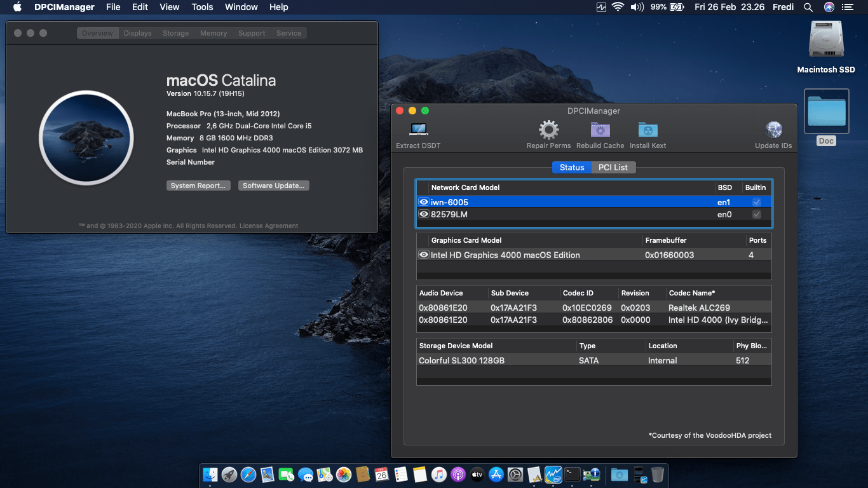Click the System Report... button
This screenshot has height=488, width=868.
198,186
